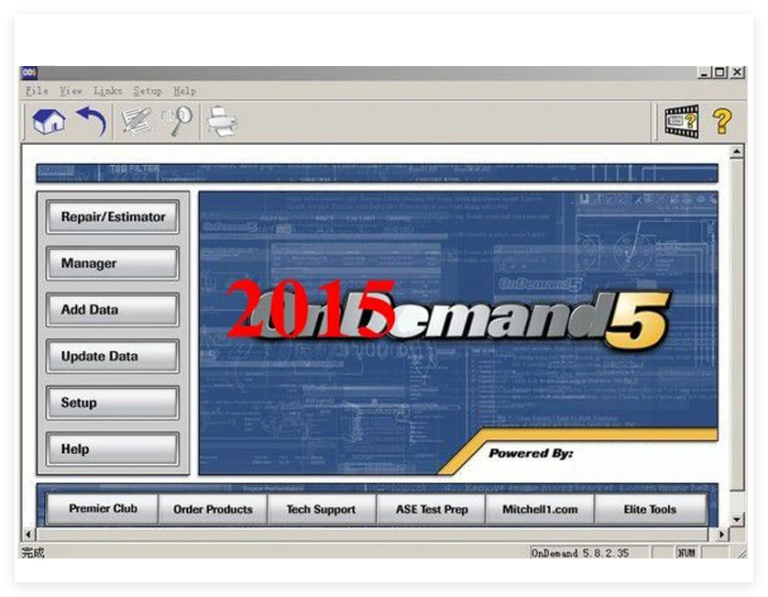Image resolution: width=768 pixels, height=597 pixels.
Task: Open ASE Test Prep
Action: [x=432, y=509]
